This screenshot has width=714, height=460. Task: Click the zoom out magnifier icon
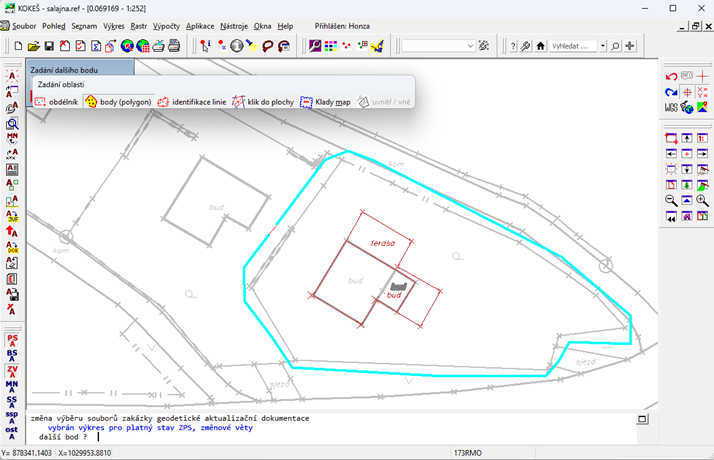[x=671, y=201]
